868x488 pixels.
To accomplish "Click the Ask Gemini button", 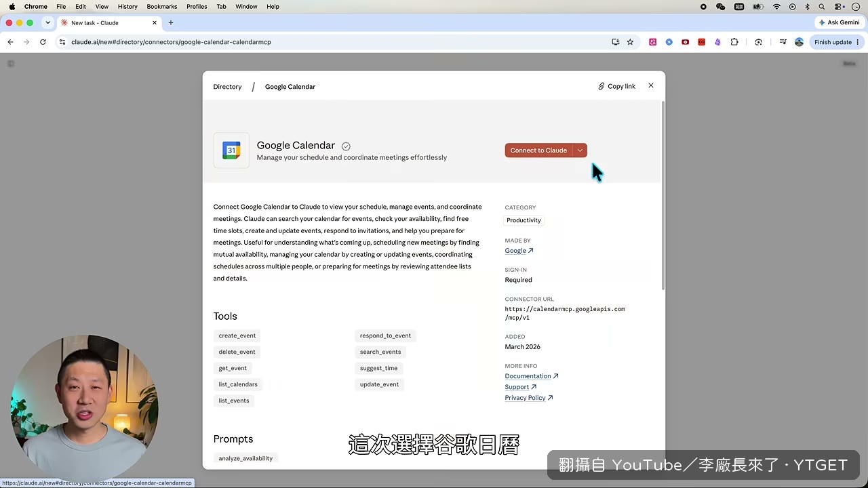I will 839,22.
